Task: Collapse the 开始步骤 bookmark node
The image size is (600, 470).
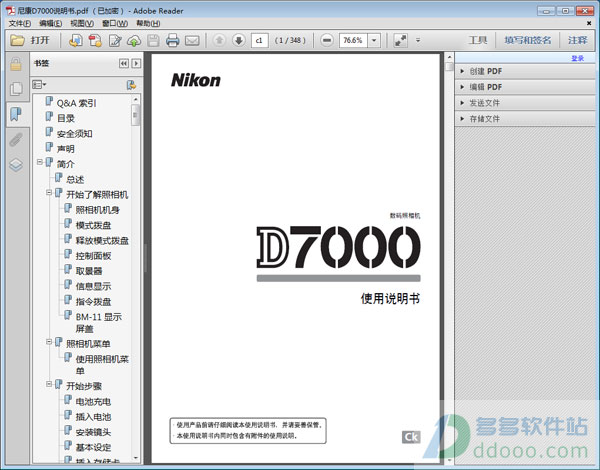Action: (49, 384)
